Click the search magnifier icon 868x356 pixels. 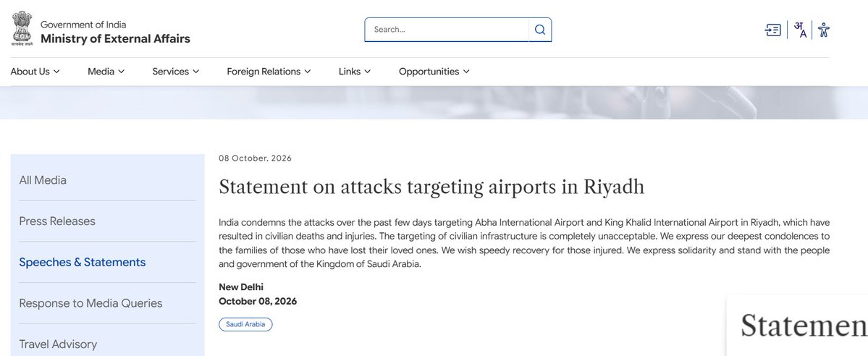click(540, 30)
